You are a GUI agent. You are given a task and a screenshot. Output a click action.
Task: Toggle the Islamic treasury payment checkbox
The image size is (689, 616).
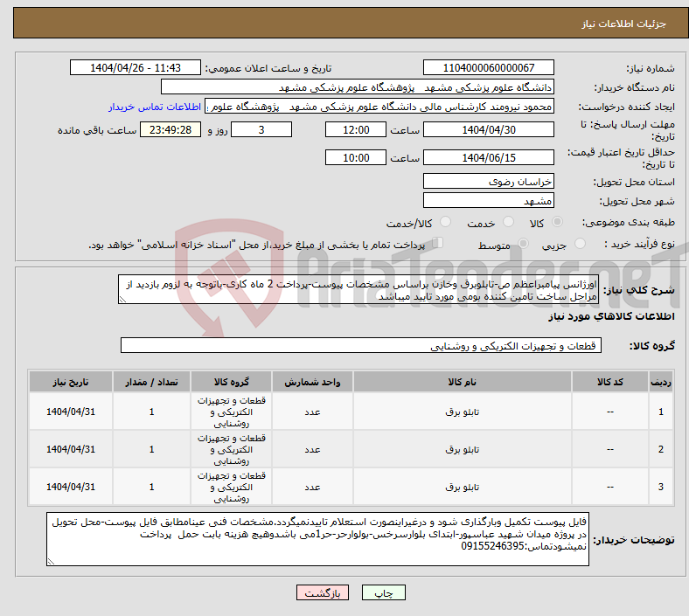[438, 243]
